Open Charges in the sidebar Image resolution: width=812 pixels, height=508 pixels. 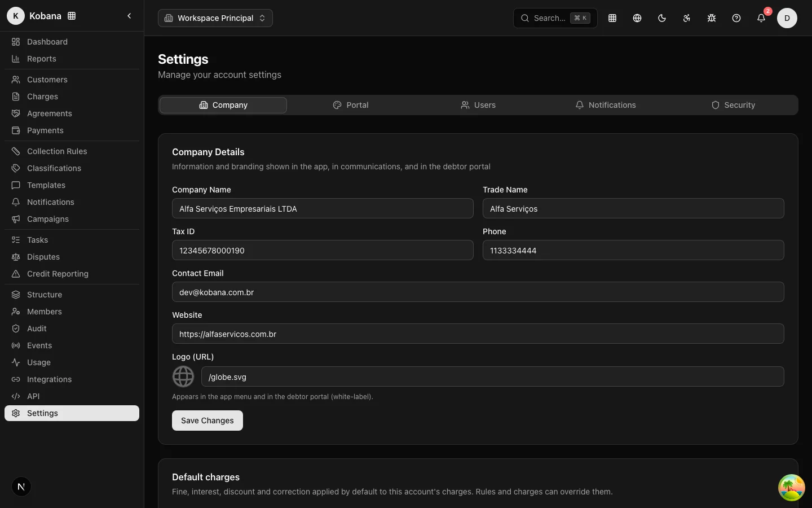(x=72, y=97)
